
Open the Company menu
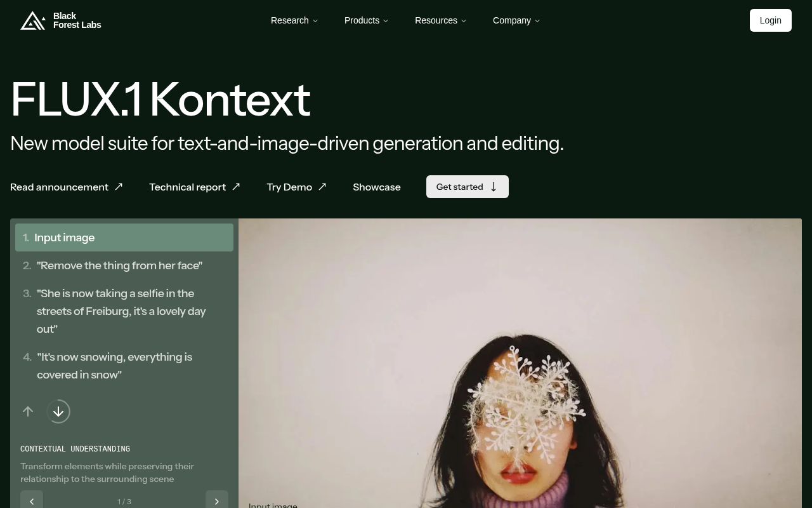[x=516, y=20]
